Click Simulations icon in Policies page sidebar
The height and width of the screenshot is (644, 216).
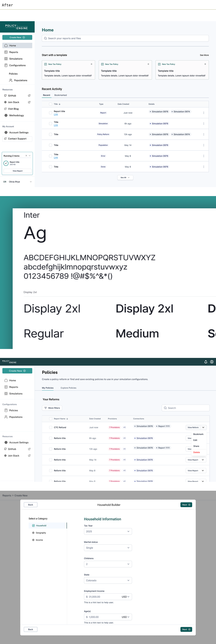pyautogui.click(x=6, y=393)
